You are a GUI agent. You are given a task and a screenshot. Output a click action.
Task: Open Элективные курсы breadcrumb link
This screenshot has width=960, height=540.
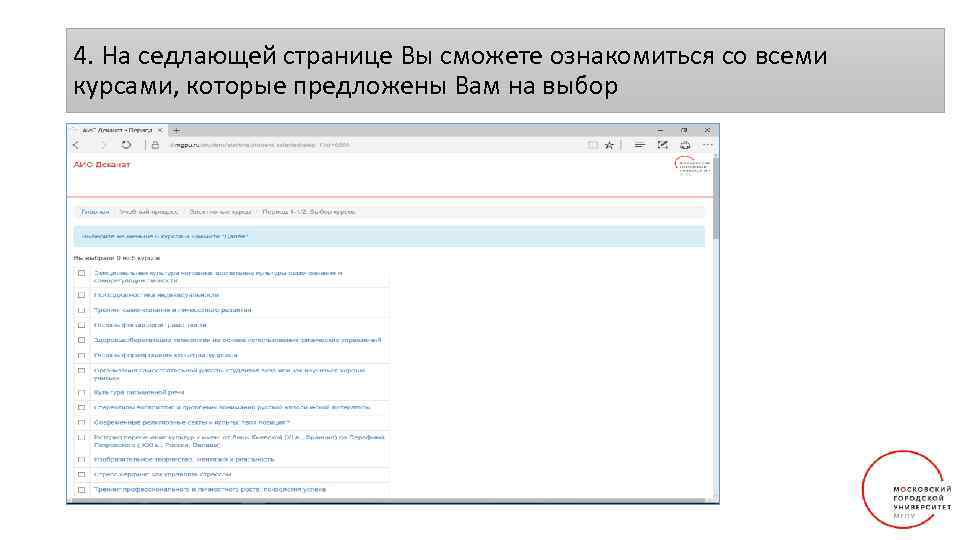[x=220, y=212]
